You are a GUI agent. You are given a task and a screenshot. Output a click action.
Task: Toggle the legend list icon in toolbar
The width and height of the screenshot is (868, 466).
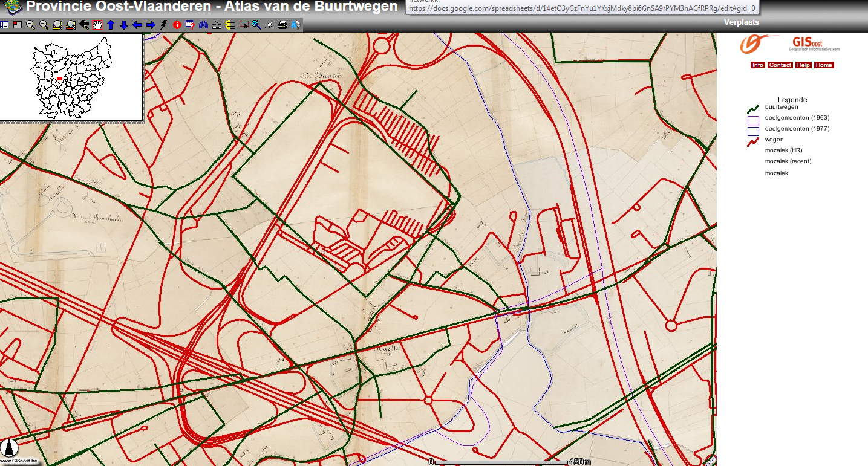4,25
